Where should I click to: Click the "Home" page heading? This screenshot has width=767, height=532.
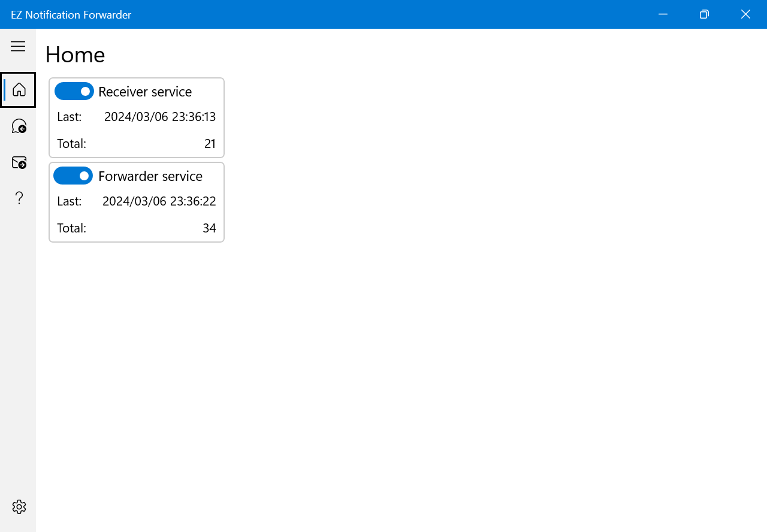point(76,55)
